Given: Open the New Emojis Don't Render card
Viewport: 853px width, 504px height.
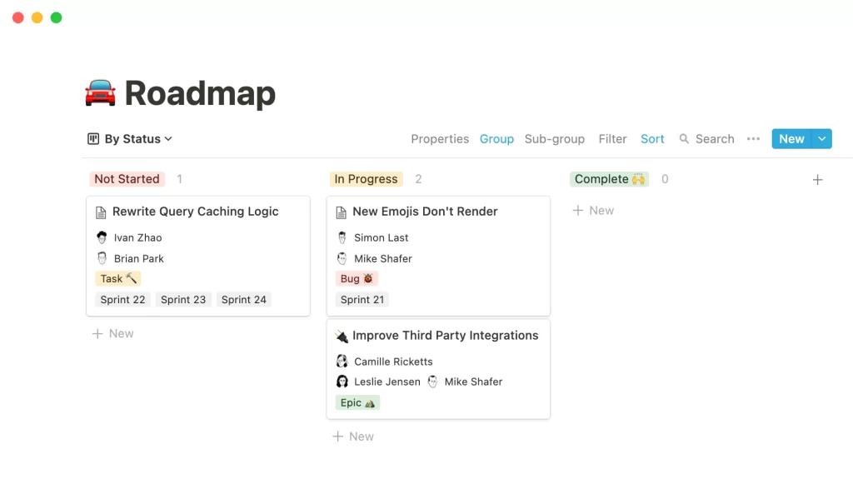Looking at the screenshot, I should pos(438,256).
